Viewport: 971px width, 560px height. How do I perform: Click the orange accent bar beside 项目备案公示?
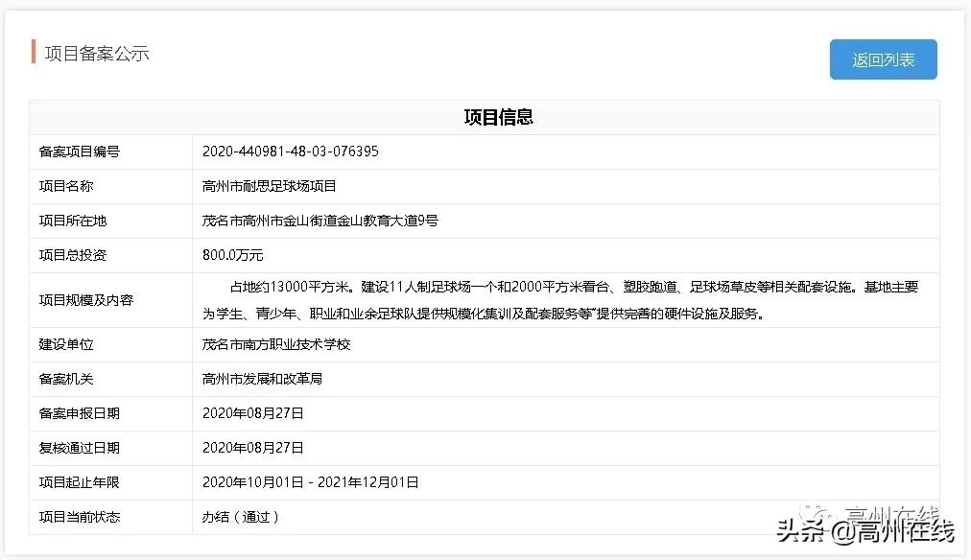[31, 54]
